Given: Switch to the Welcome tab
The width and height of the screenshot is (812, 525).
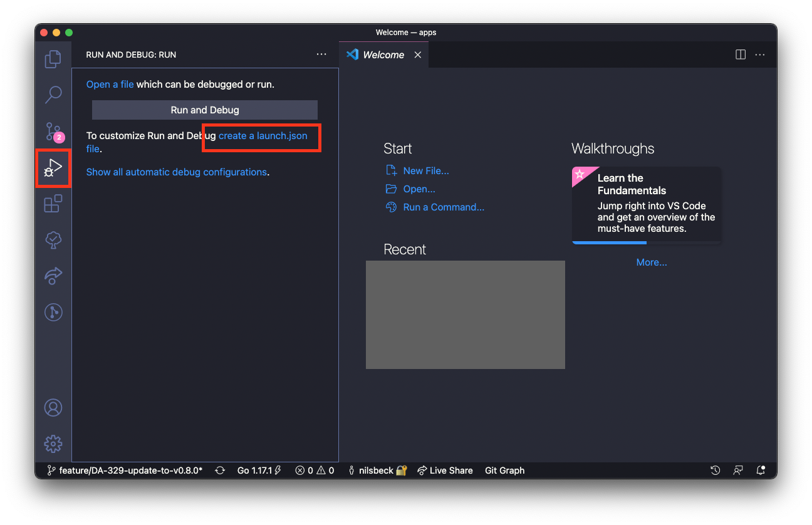Looking at the screenshot, I should click(383, 55).
